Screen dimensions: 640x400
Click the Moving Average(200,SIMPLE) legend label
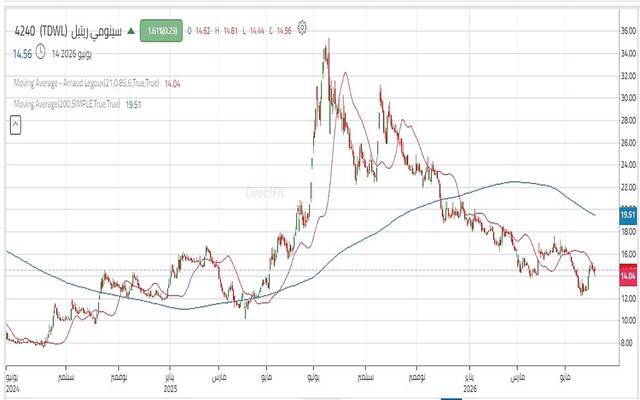pos(67,104)
